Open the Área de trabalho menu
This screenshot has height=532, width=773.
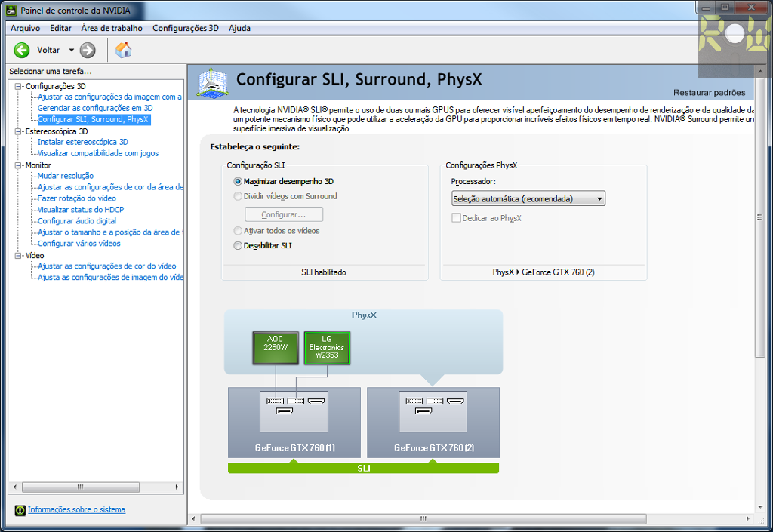pyautogui.click(x=112, y=28)
